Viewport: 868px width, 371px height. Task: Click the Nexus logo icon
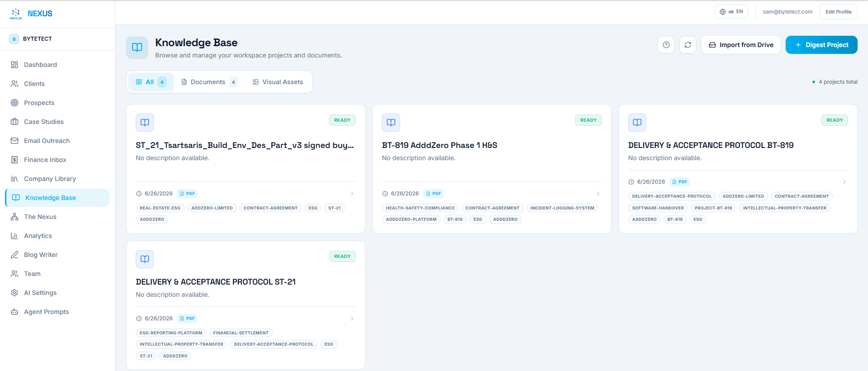click(x=16, y=14)
